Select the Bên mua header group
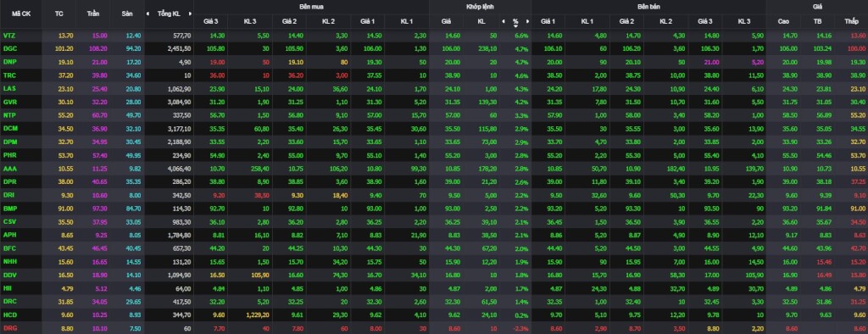The width and height of the screenshot is (868, 334). point(311,7)
